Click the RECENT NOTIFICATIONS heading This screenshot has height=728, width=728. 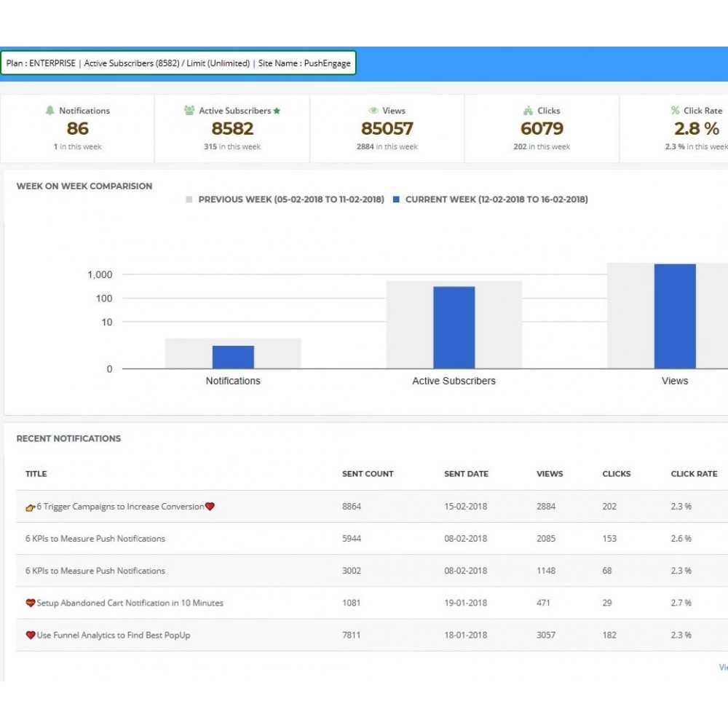68,439
